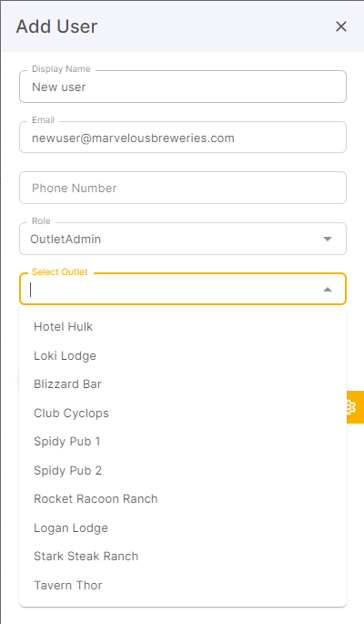Close the Add User dialog

(x=341, y=26)
